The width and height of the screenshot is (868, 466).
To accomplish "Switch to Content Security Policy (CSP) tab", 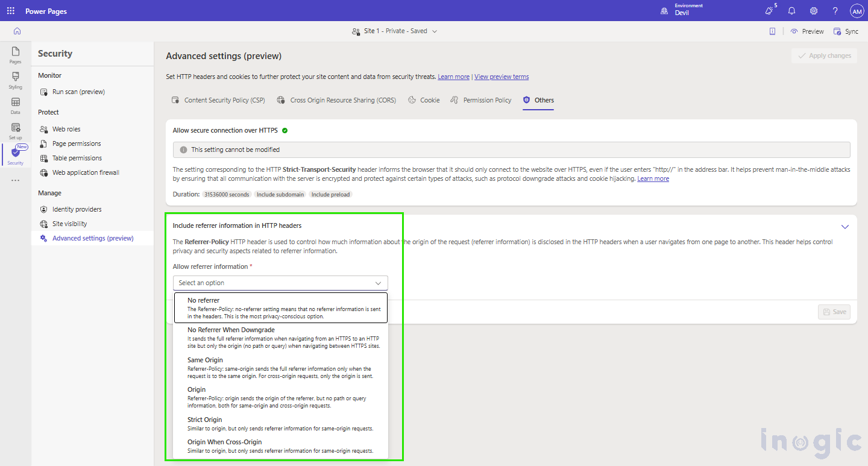I will tap(218, 100).
